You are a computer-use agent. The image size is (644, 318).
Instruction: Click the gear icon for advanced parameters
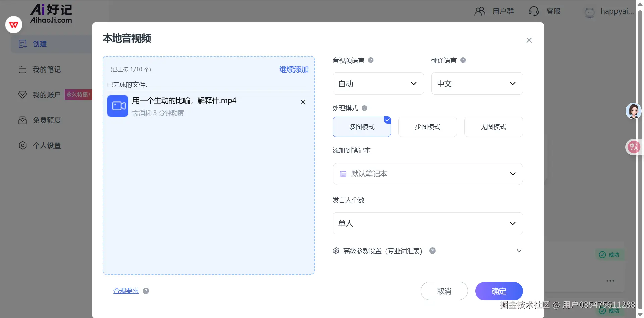[x=336, y=251]
